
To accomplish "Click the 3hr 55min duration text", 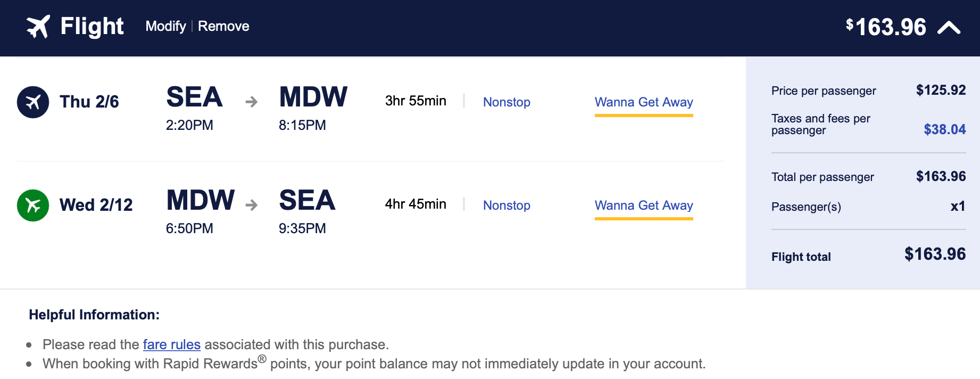I will [416, 101].
